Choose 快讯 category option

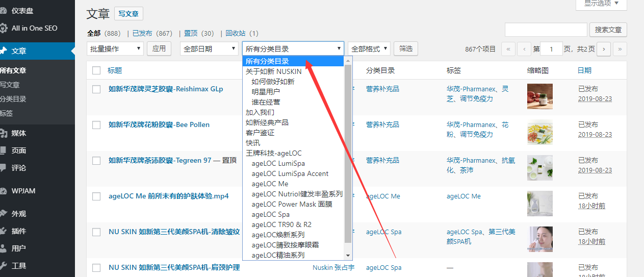point(294,143)
